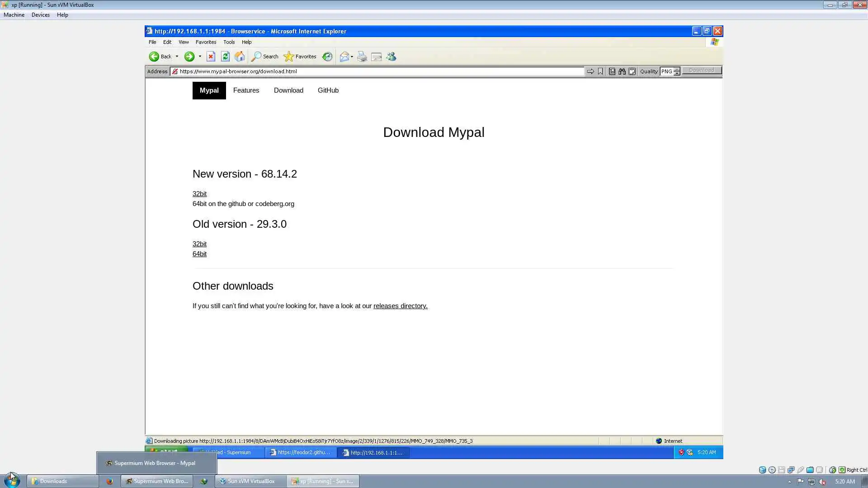Screen dimensions: 868x488
Task: Click the IE Stop loading icon
Action: pyautogui.click(x=211, y=56)
